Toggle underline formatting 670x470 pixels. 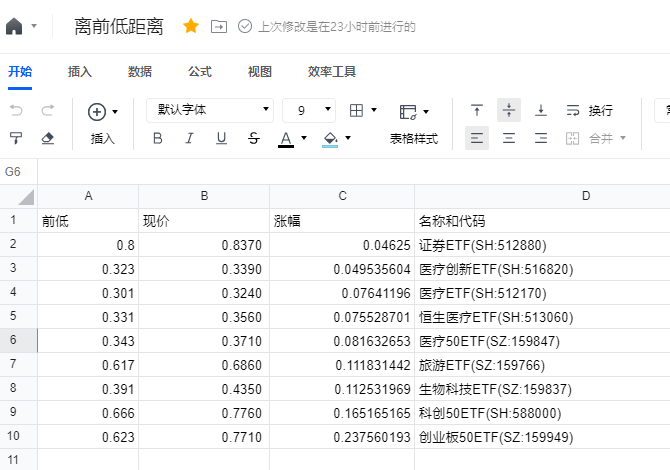click(221, 138)
